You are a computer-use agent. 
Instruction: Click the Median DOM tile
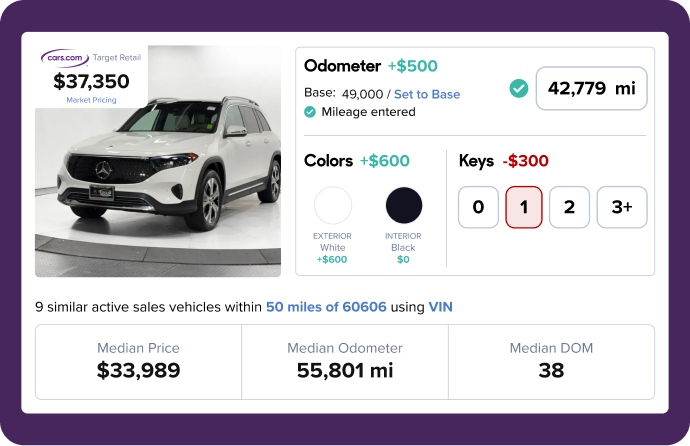pyautogui.click(x=551, y=361)
